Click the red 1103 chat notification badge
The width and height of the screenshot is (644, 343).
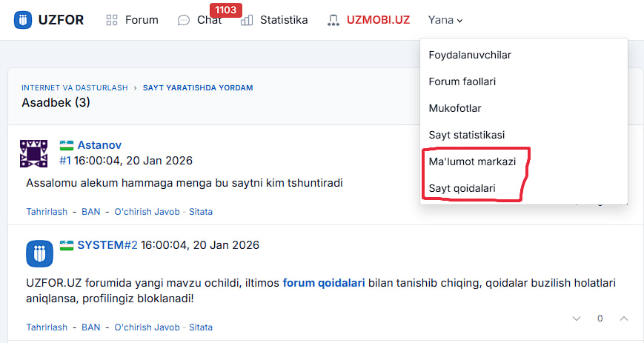point(227,10)
